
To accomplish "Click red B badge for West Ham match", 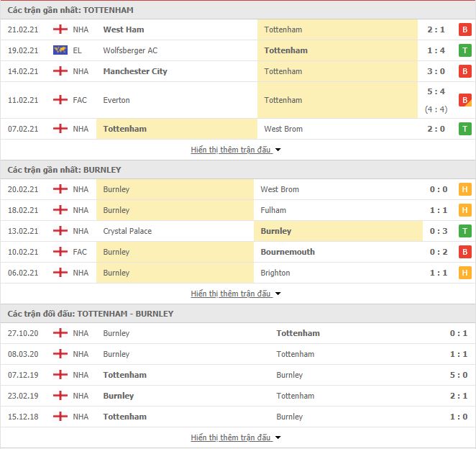I will pos(464,30).
